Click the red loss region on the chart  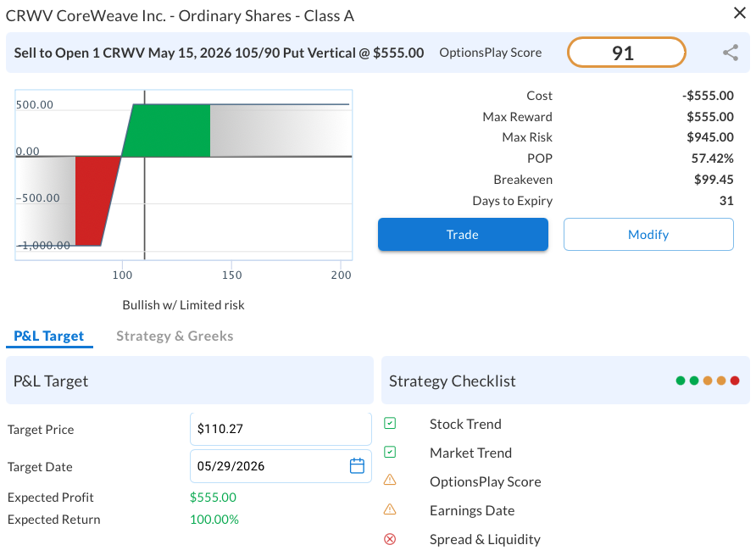tap(94, 201)
